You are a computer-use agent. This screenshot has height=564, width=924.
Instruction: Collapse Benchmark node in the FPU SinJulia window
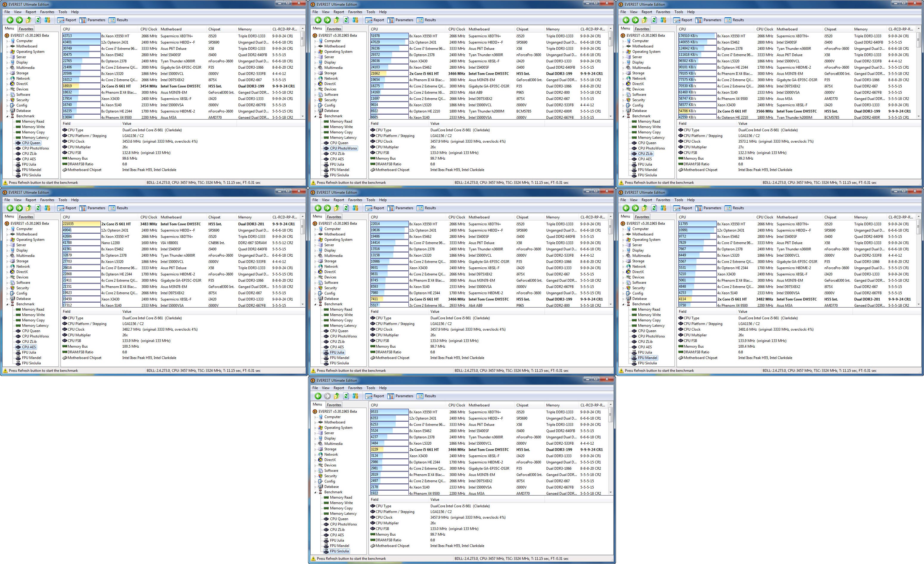(x=315, y=492)
